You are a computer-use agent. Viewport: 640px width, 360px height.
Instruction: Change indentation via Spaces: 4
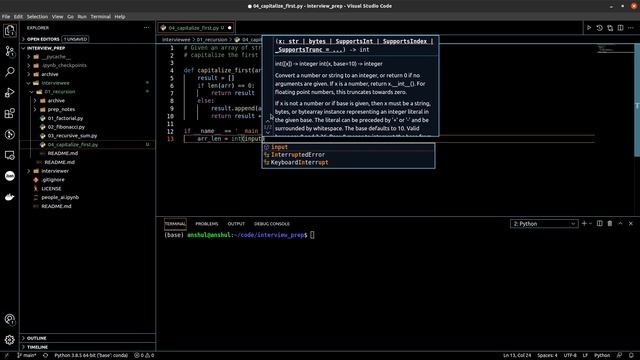click(547, 356)
